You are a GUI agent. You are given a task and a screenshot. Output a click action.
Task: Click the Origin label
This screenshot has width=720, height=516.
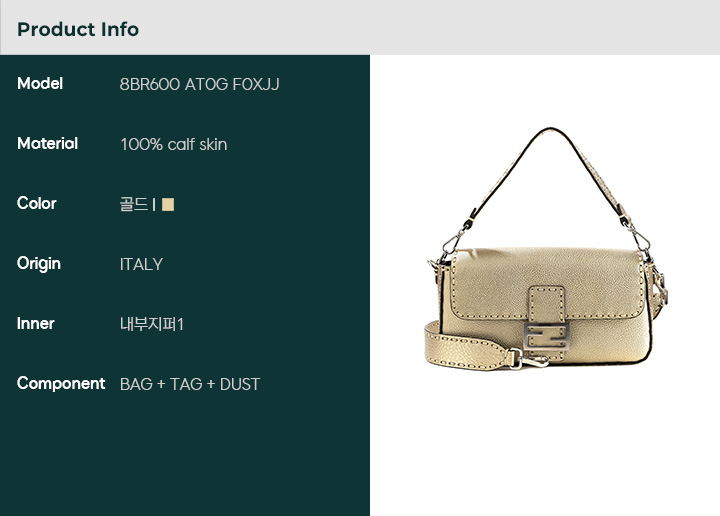pyautogui.click(x=39, y=264)
